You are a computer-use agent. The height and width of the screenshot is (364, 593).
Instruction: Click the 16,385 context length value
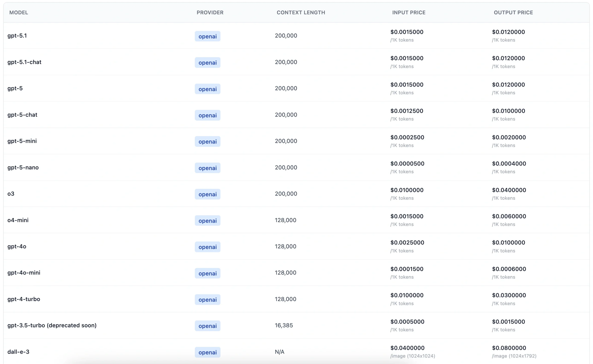284,326
